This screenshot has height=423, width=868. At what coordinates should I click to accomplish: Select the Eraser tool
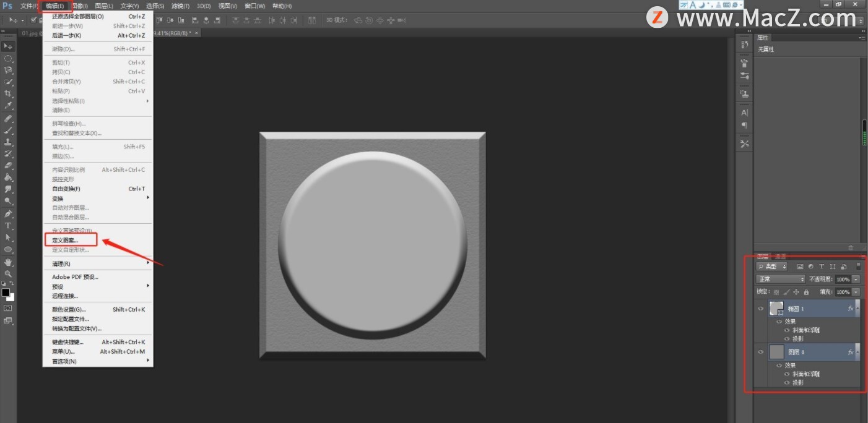[x=8, y=165]
